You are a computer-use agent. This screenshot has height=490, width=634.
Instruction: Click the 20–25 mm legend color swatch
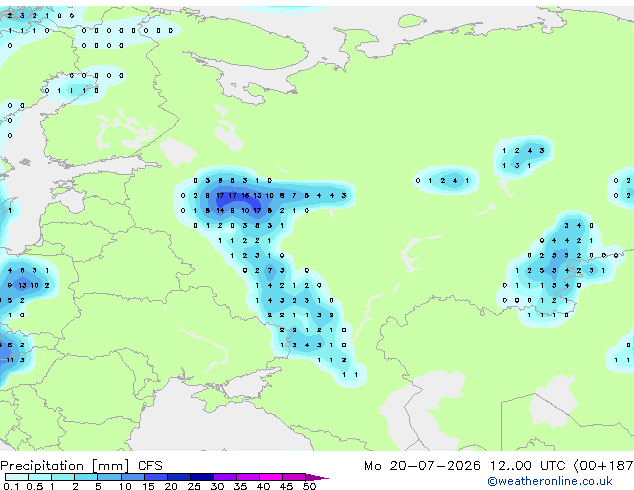pos(179,477)
